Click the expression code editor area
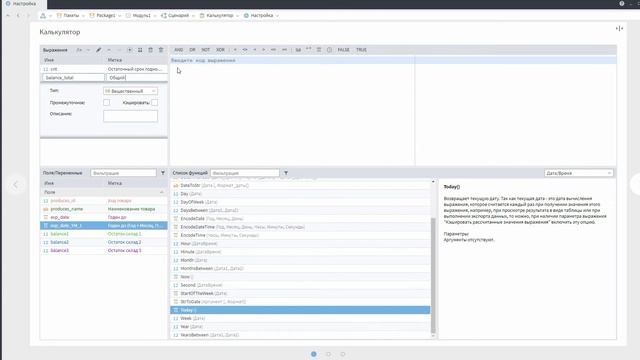The height and width of the screenshot is (360, 640). pyautogui.click(x=292, y=110)
